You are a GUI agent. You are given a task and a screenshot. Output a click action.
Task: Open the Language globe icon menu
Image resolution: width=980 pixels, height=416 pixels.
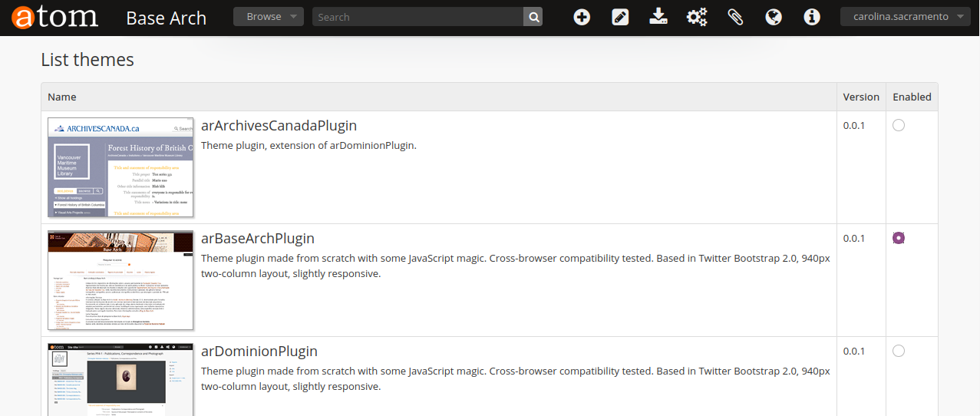[774, 17]
